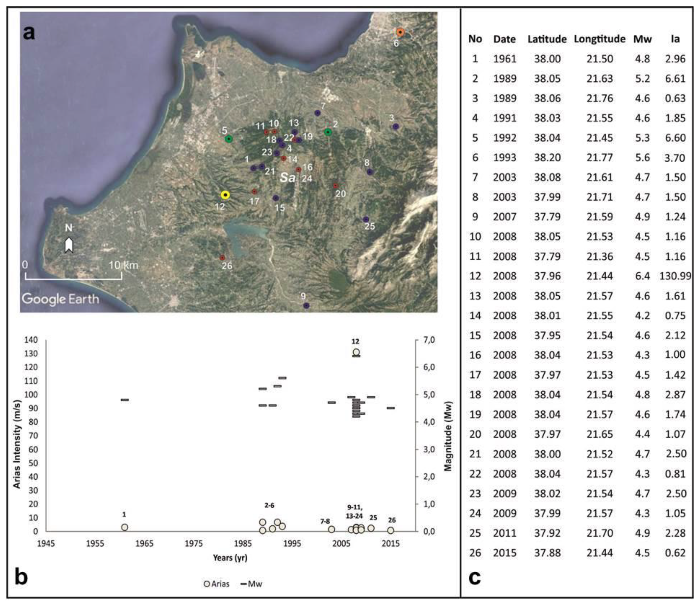The image size is (700, 605).
Task: Click the Google Earth watermark logo
Action: click(x=61, y=299)
